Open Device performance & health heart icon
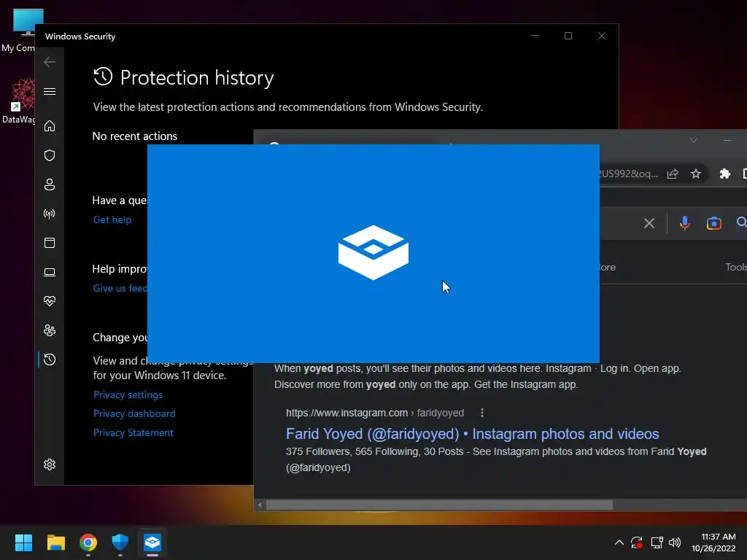 pos(50,301)
